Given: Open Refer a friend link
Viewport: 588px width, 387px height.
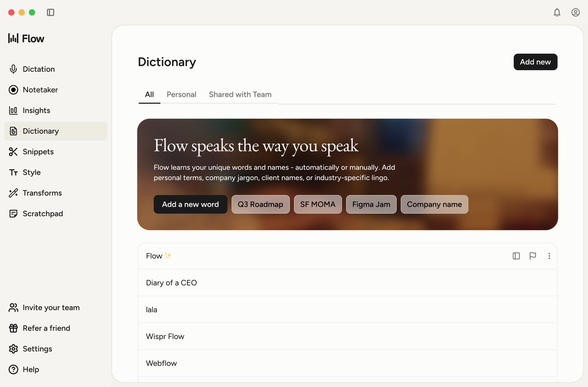Looking at the screenshot, I should click(x=56, y=328).
